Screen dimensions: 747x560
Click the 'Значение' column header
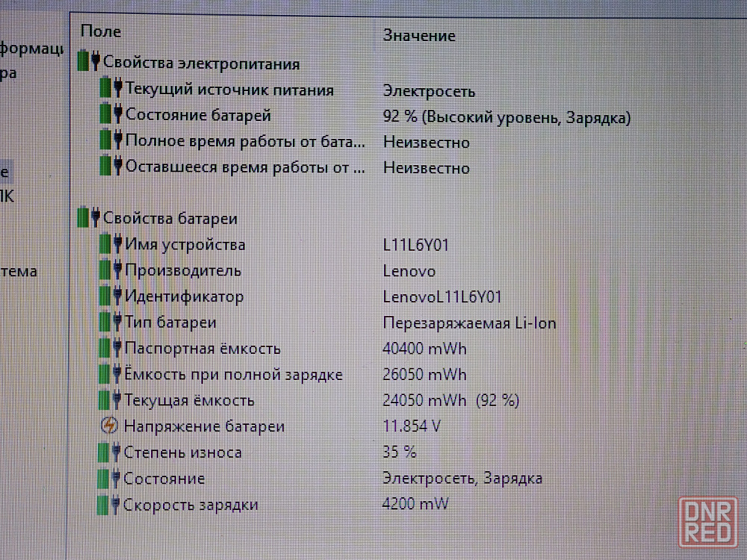[419, 35]
